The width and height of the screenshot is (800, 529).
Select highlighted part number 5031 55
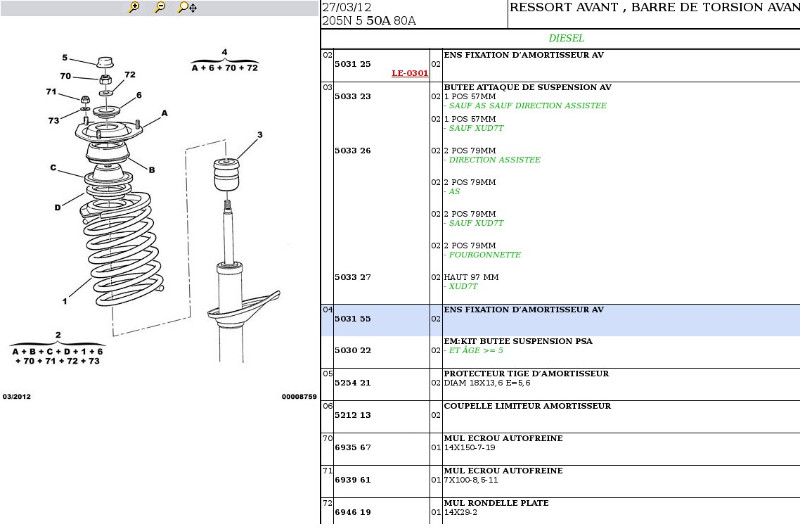pyautogui.click(x=352, y=318)
